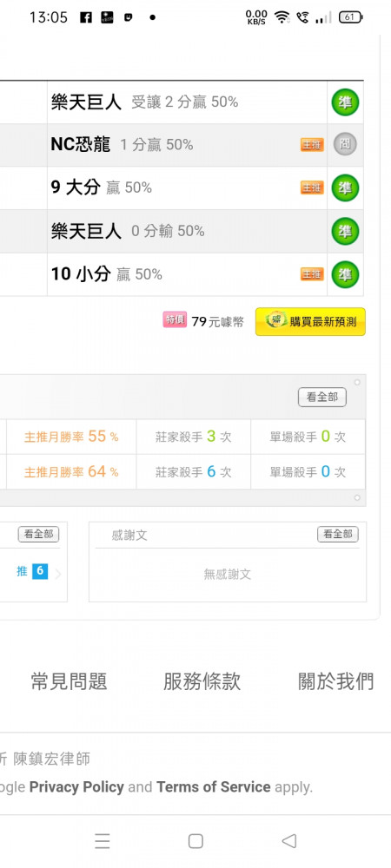Click the grey 過 icon beside NC恐龍
391x868 pixels.
click(345, 145)
